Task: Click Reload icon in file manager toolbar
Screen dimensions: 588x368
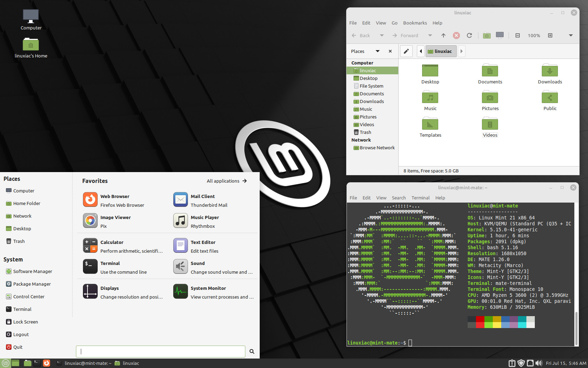Action: [x=469, y=35]
